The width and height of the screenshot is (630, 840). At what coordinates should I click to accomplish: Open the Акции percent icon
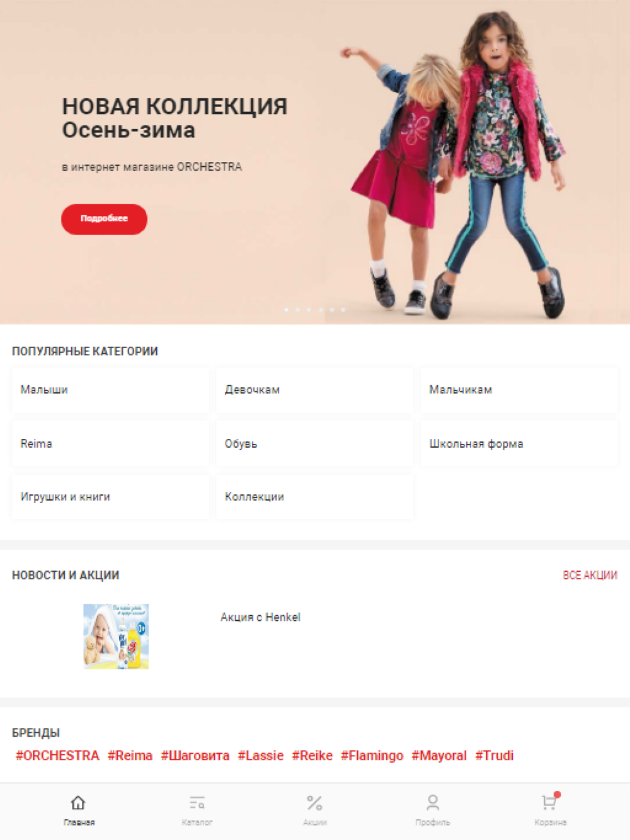(314, 803)
